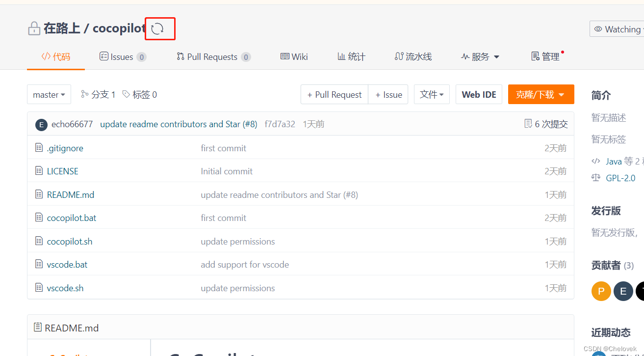Open the Wiki tab
Viewport: 644px width, 356px height.
coord(294,57)
